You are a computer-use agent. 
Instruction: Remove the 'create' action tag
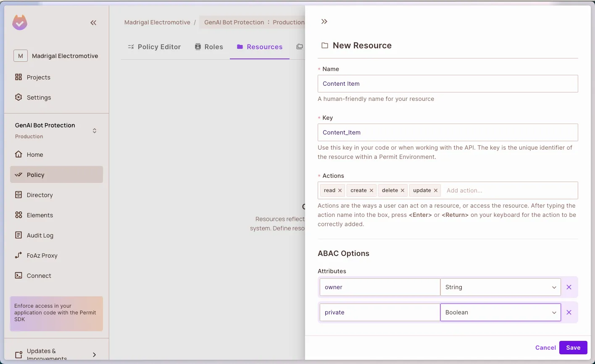[371, 190]
